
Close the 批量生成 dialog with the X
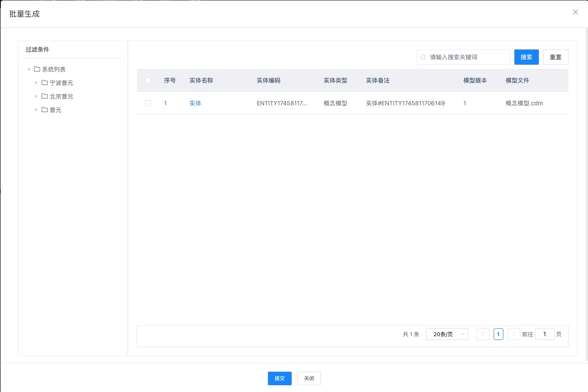click(575, 12)
